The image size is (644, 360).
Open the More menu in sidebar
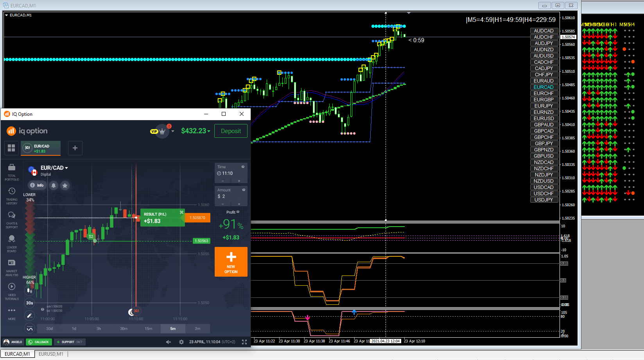tap(12, 313)
